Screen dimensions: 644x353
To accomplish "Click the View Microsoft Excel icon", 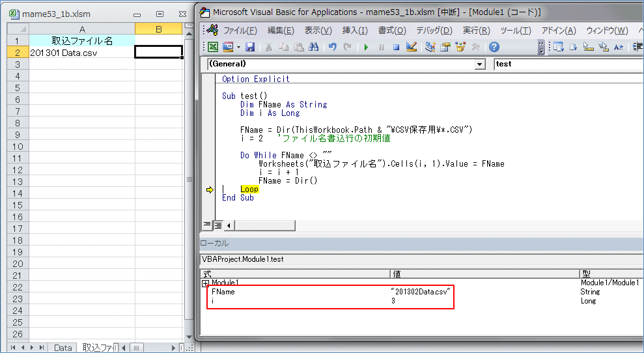I will point(213,47).
